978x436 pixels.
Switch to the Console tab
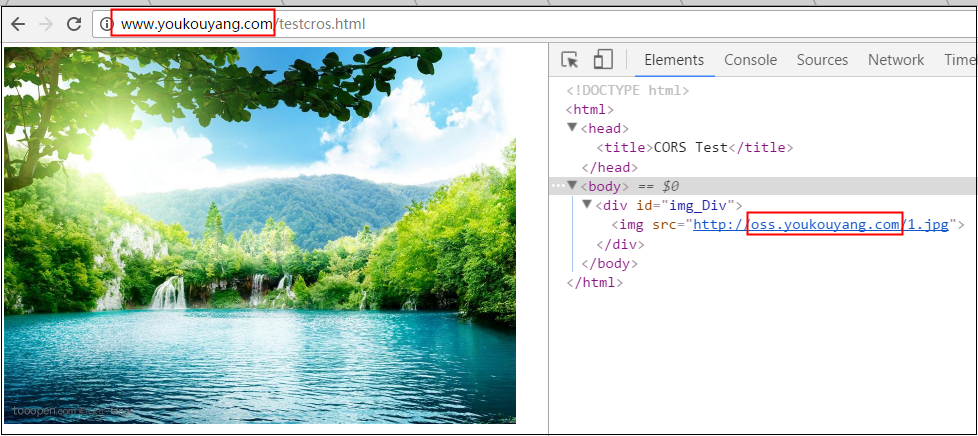point(750,60)
